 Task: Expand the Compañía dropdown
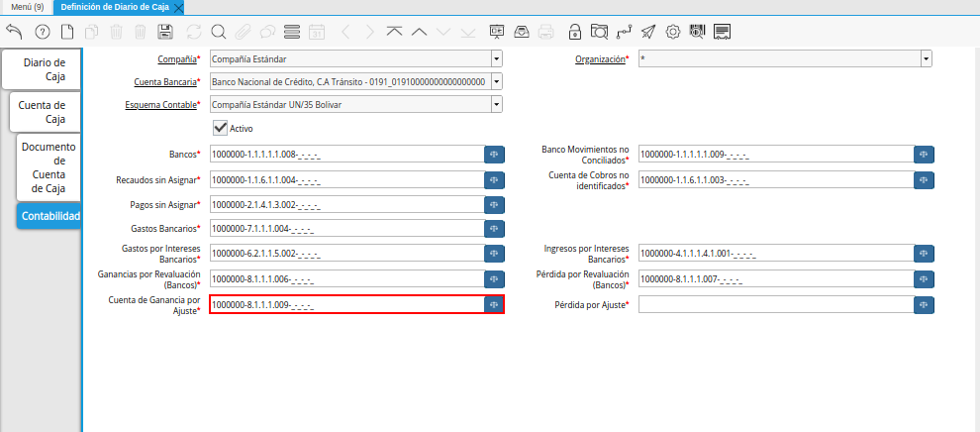[496, 59]
